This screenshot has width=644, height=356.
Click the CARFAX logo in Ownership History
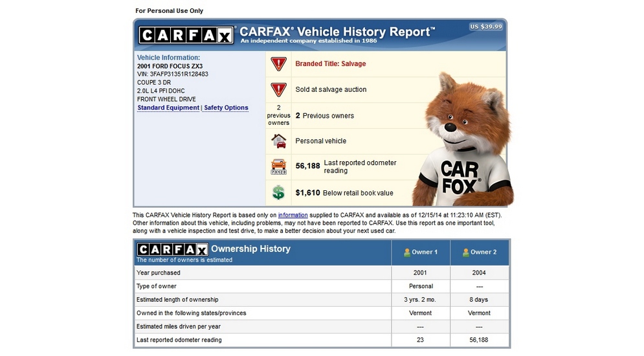pos(172,249)
